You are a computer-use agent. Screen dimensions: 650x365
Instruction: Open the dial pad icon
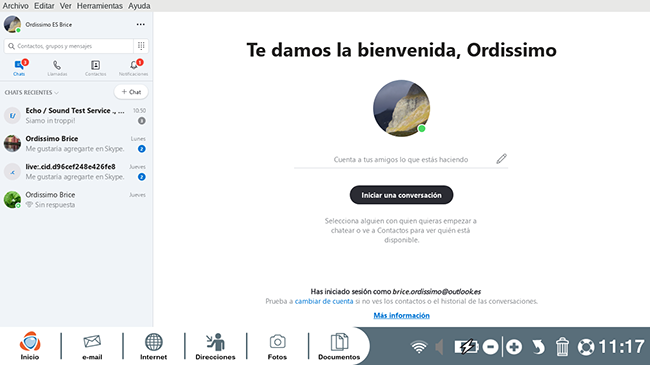[x=141, y=46]
